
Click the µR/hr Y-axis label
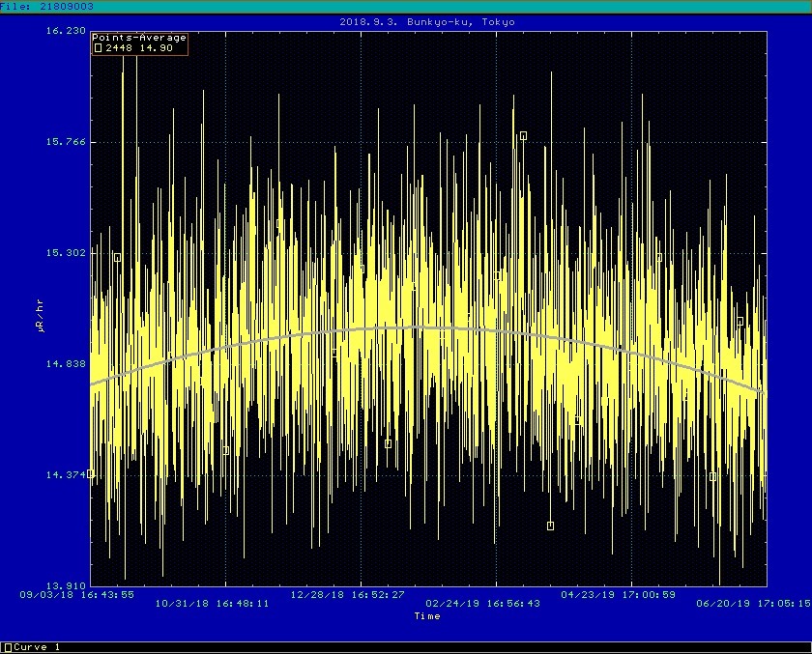click(41, 316)
